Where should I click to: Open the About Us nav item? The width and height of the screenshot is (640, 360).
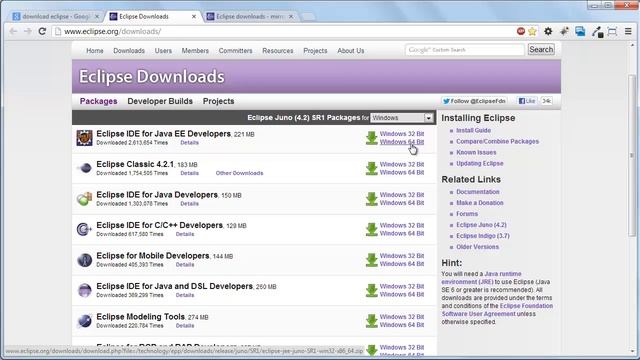(x=351, y=51)
